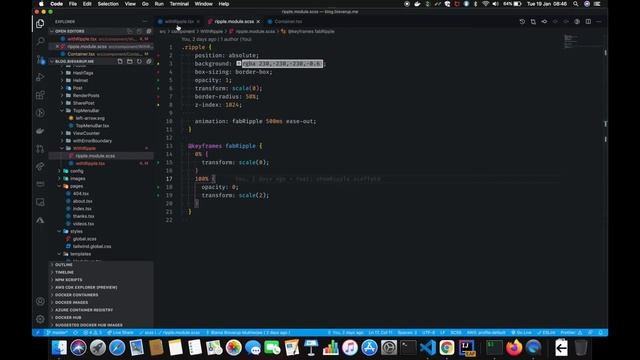Expand the withErrorBoundary folder
Viewport: 640px width, 360px height.
(x=92, y=141)
